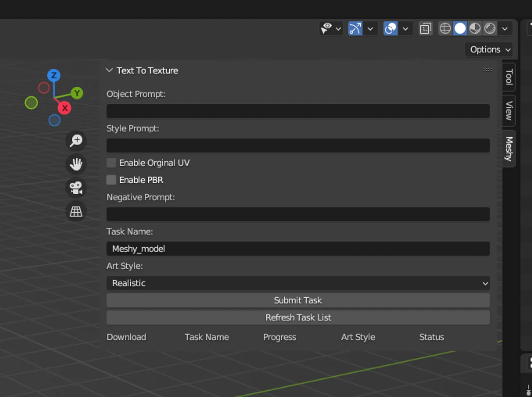This screenshot has width=532, height=397.
Task: Switch to Rendered viewport shading
Action: [x=490, y=28]
